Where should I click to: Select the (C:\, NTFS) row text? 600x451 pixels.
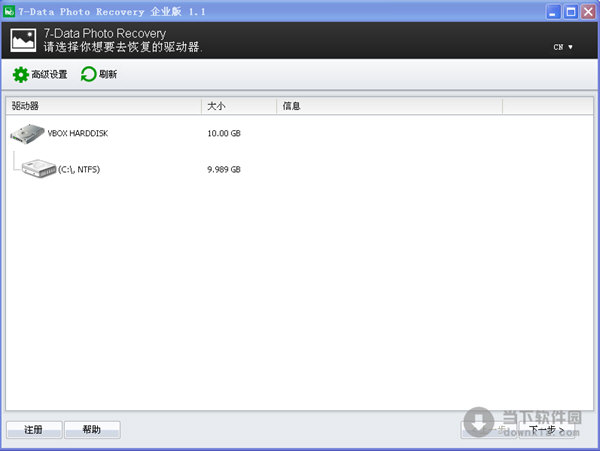click(x=79, y=169)
